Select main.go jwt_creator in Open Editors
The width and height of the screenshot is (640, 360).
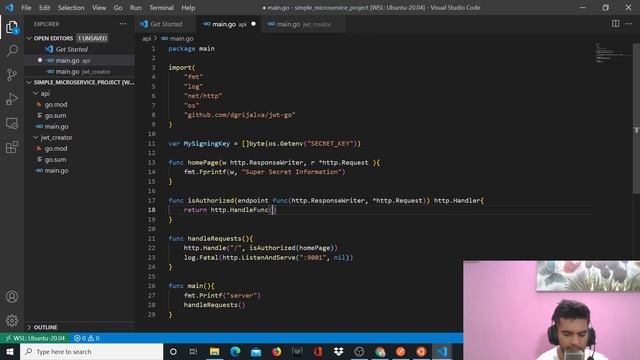(x=80, y=71)
